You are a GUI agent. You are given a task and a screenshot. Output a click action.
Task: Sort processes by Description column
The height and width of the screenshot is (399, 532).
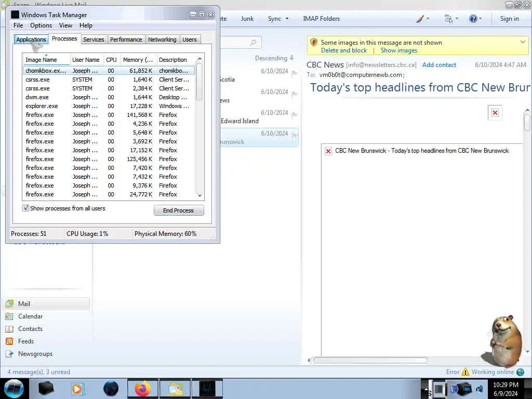tap(176, 60)
